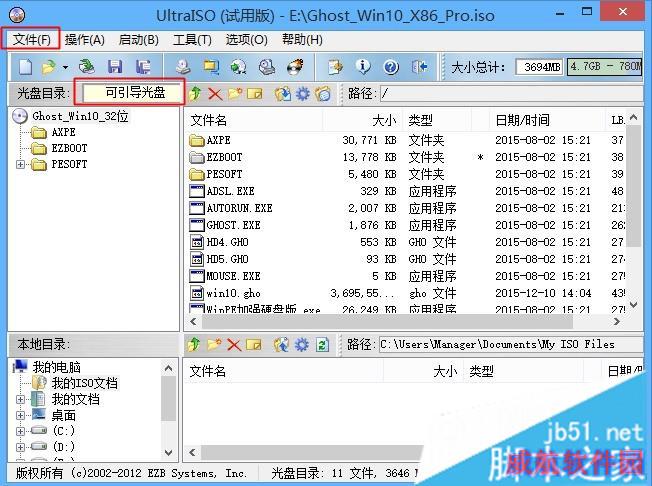Click the Make image from hard disk icon
Viewport: 652px width, 486px height.
tap(211, 67)
